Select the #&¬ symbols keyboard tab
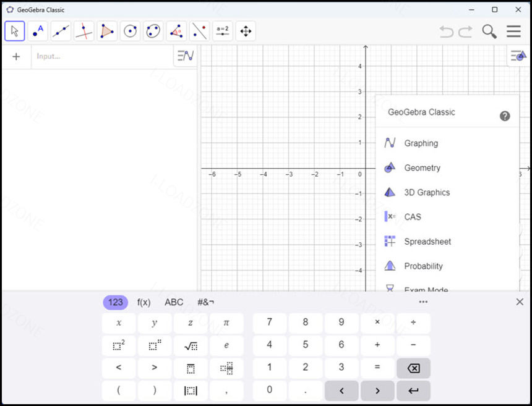 [x=205, y=302]
